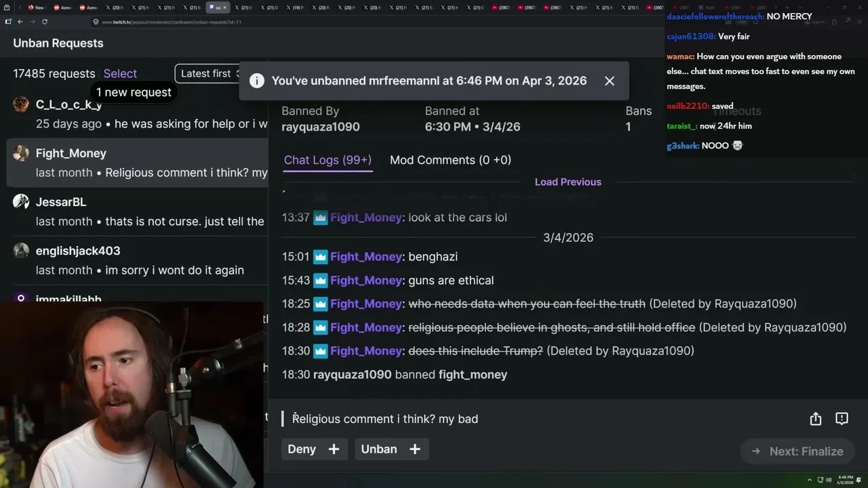Select the Fight_Money request in the list
The height and width of the screenshot is (488, 868).
(x=138, y=162)
